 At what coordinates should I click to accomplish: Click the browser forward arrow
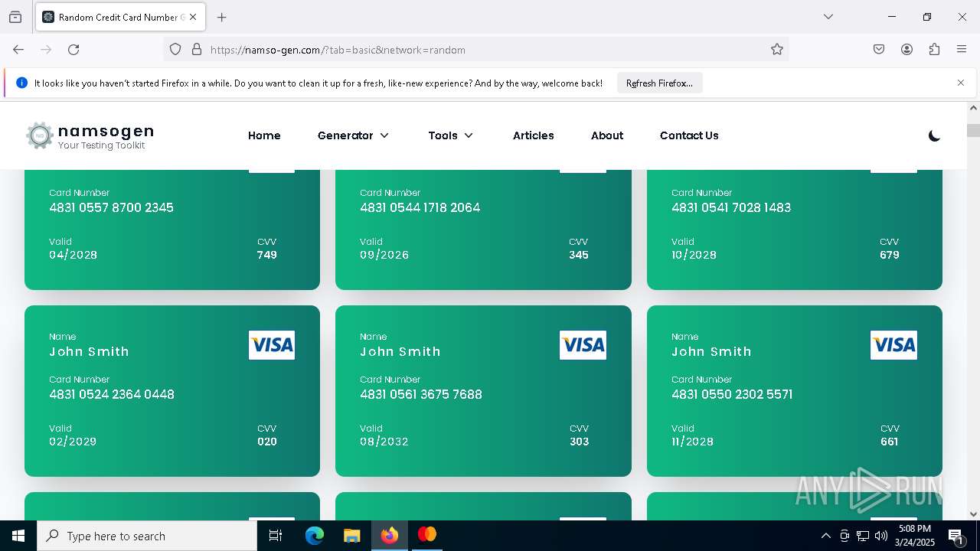(46, 50)
